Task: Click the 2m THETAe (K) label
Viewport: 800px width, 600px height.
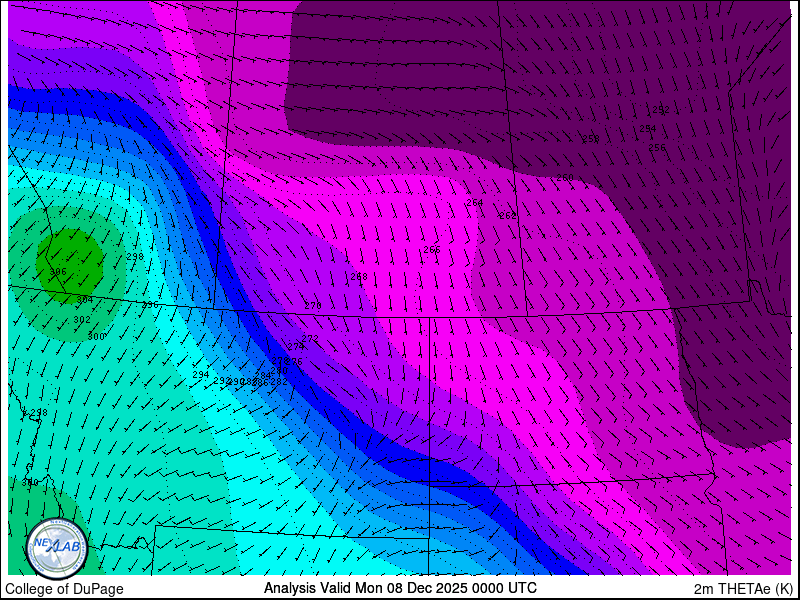Action: click(x=744, y=589)
